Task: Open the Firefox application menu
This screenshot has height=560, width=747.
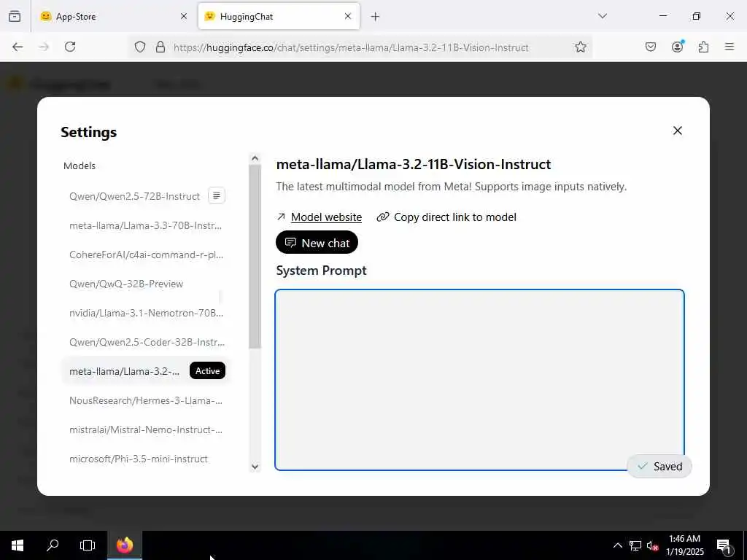Action: point(729,47)
